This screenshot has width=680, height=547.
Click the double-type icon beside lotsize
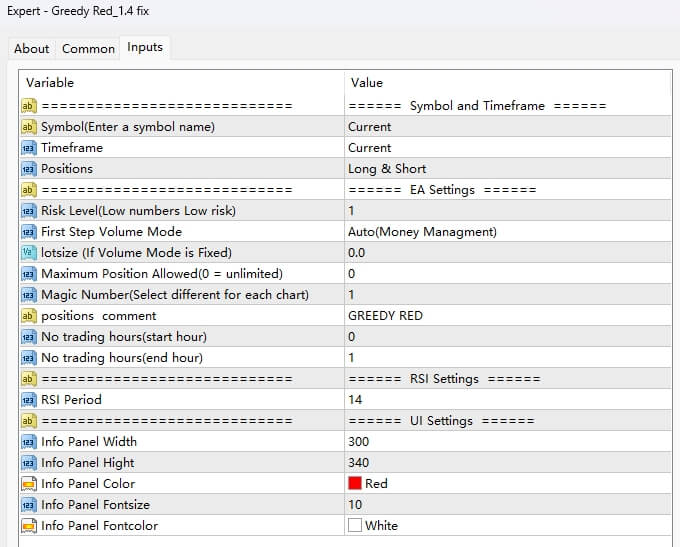point(29,252)
